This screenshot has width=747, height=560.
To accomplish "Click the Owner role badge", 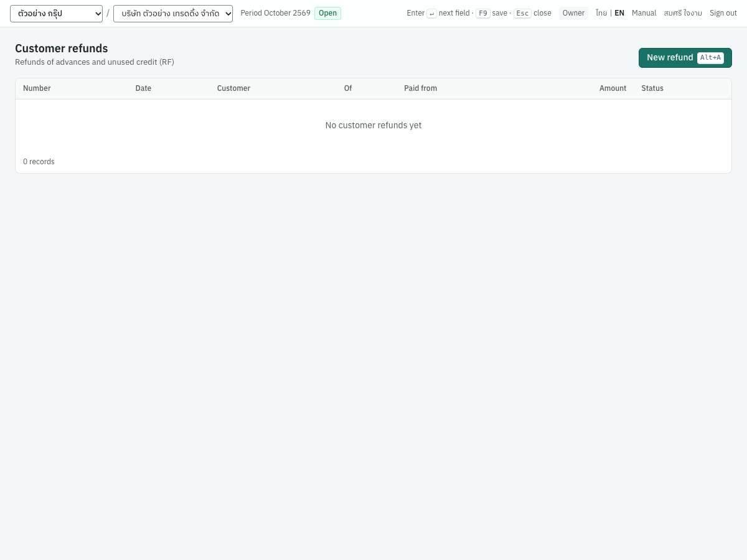I will (x=573, y=13).
